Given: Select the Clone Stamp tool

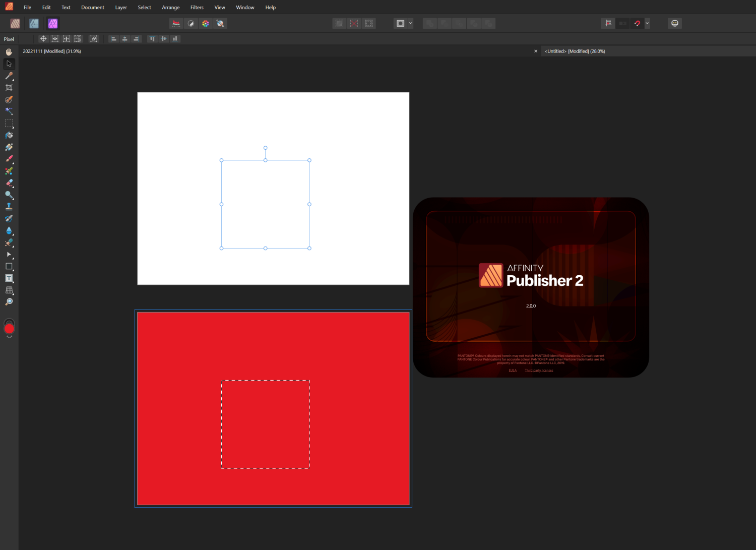Looking at the screenshot, I should (9, 205).
